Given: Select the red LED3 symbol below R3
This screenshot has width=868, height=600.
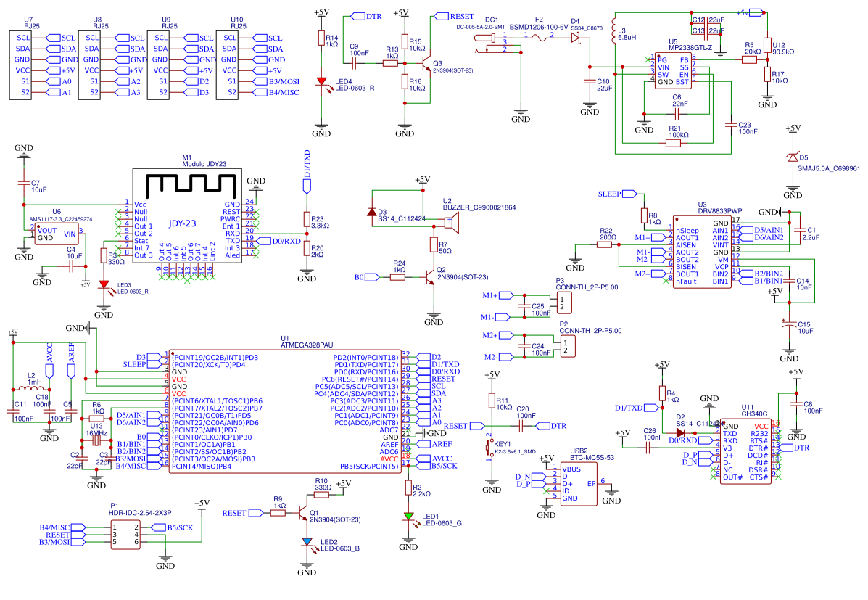Looking at the screenshot, I should pyautogui.click(x=104, y=285).
